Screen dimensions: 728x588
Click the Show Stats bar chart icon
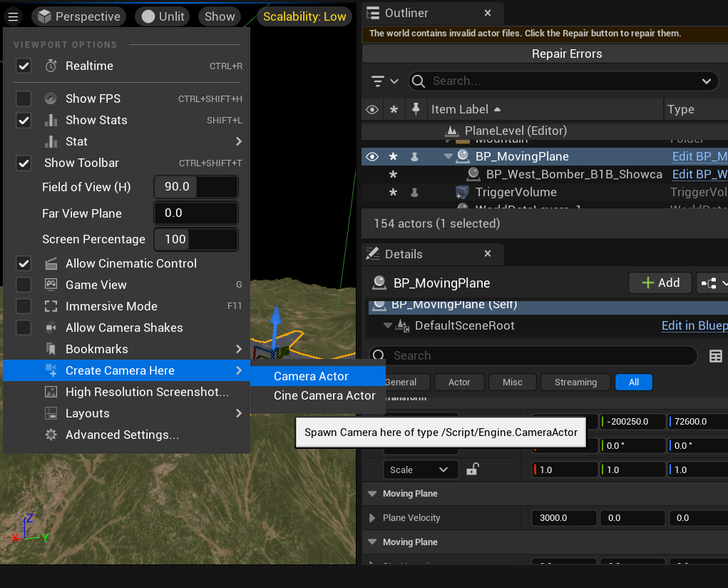pyautogui.click(x=51, y=120)
